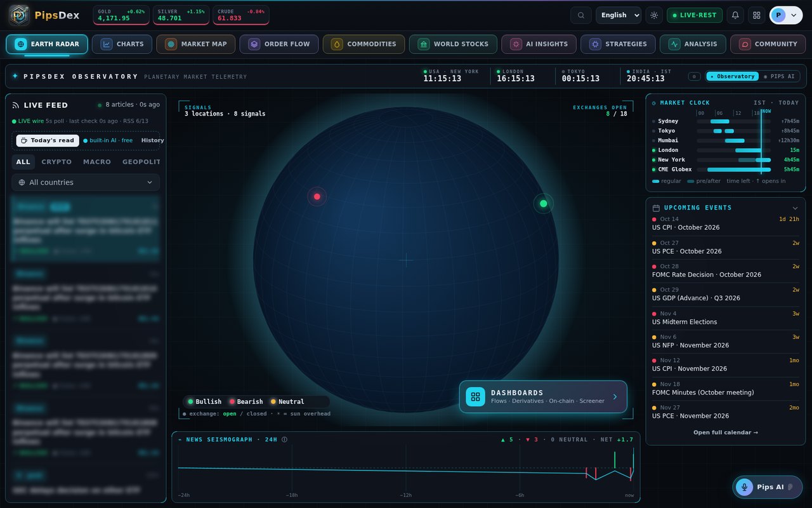This screenshot has width=812, height=508.
Task: Select the US Midterm Elections event
Action: 726,317
